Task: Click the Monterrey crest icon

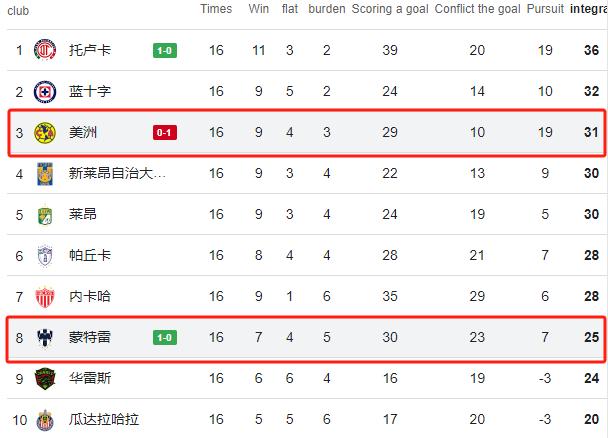Action: (x=45, y=338)
